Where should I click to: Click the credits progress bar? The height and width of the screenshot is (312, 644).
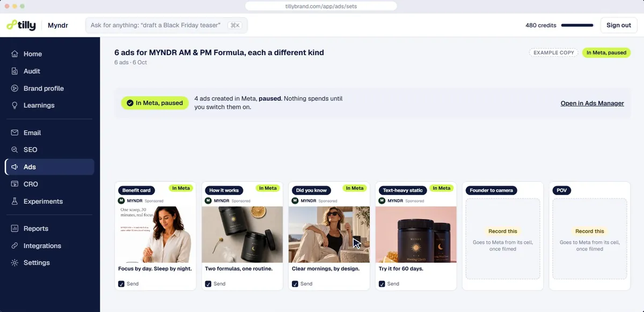pyautogui.click(x=577, y=25)
